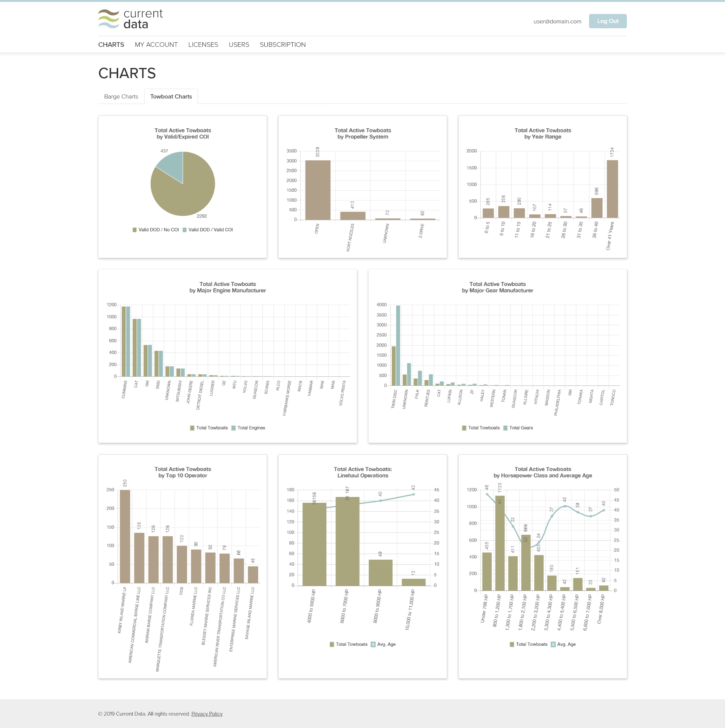The height and width of the screenshot is (728, 725).
Task: Select the Towboat Charts tab
Action: (171, 97)
